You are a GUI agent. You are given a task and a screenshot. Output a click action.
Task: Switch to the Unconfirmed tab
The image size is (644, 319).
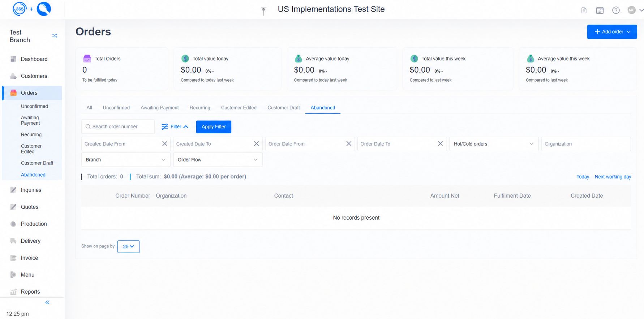point(116,108)
